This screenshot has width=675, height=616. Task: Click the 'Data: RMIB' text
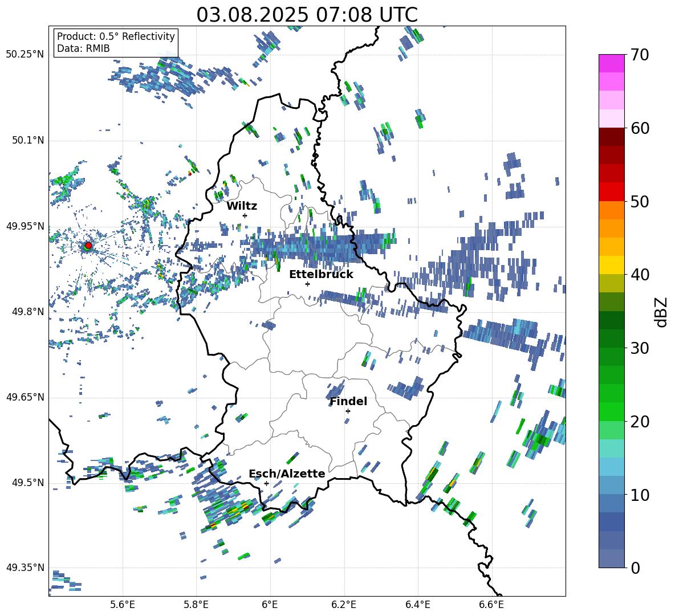[x=83, y=48]
